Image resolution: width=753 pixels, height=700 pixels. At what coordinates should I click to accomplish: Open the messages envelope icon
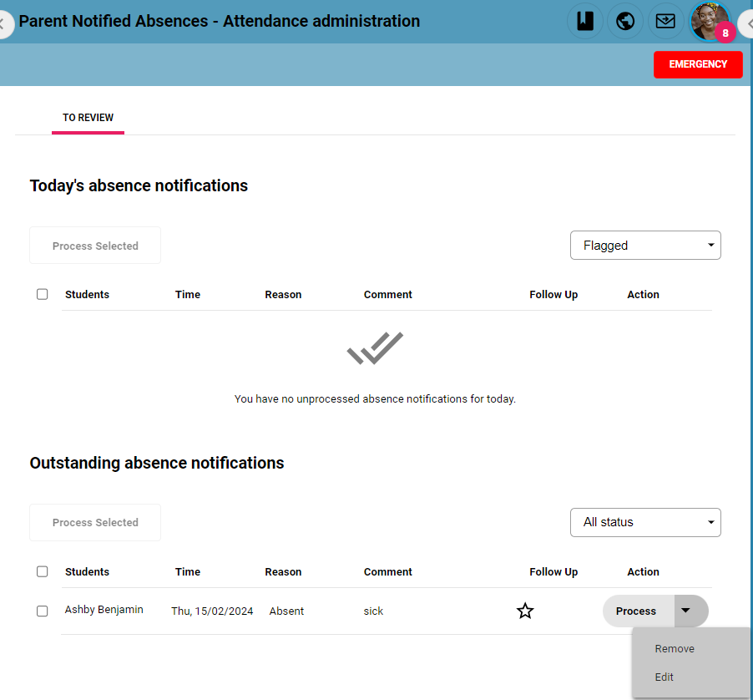[x=665, y=21]
